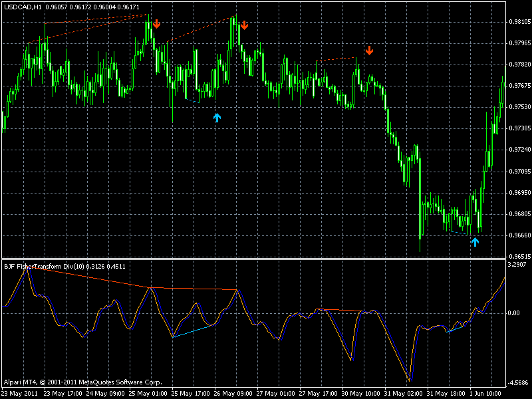Screen dimensions: 532x399
Task: Click the 31 May 18:00 time label
Action: click(446, 394)
